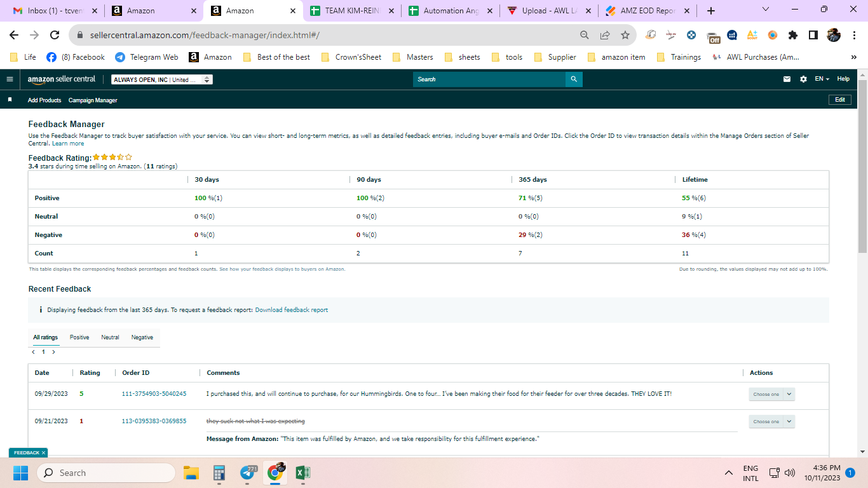Viewport: 868px width, 488px height.
Task: Open Choose one dropdown for 09/29/2023 feedback
Action: (771, 394)
